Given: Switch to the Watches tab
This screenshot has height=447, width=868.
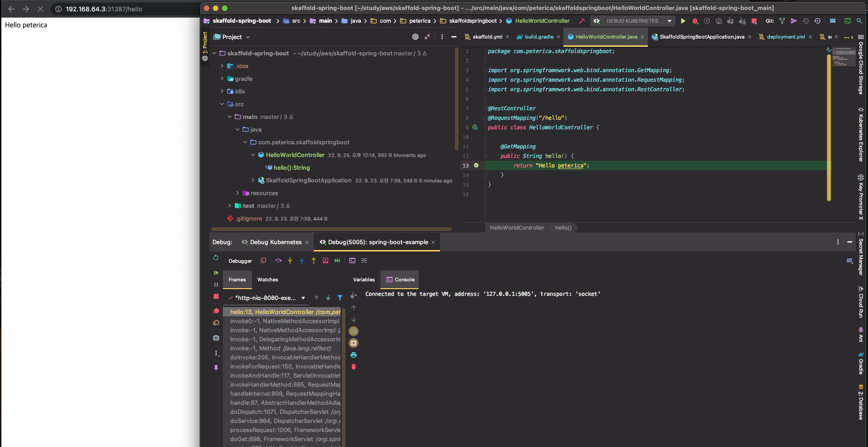Looking at the screenshot, I should (x=268, y=280).
